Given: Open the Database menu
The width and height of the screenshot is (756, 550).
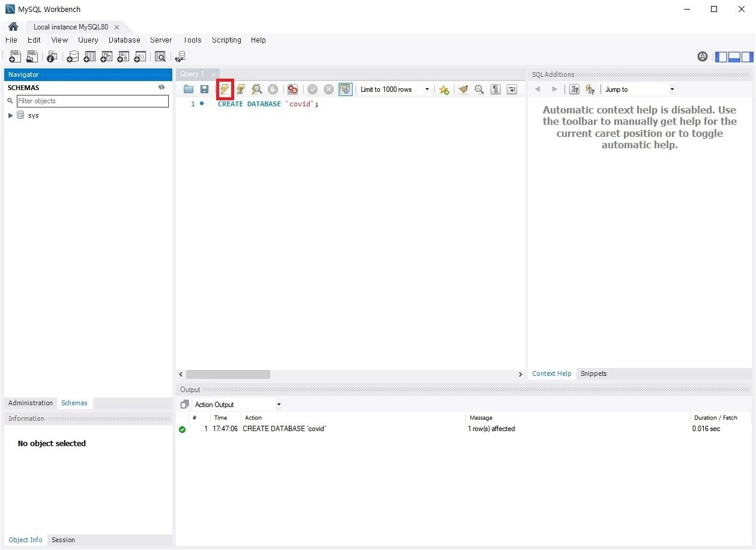Looking at the screenshot, I should point(124,40).
